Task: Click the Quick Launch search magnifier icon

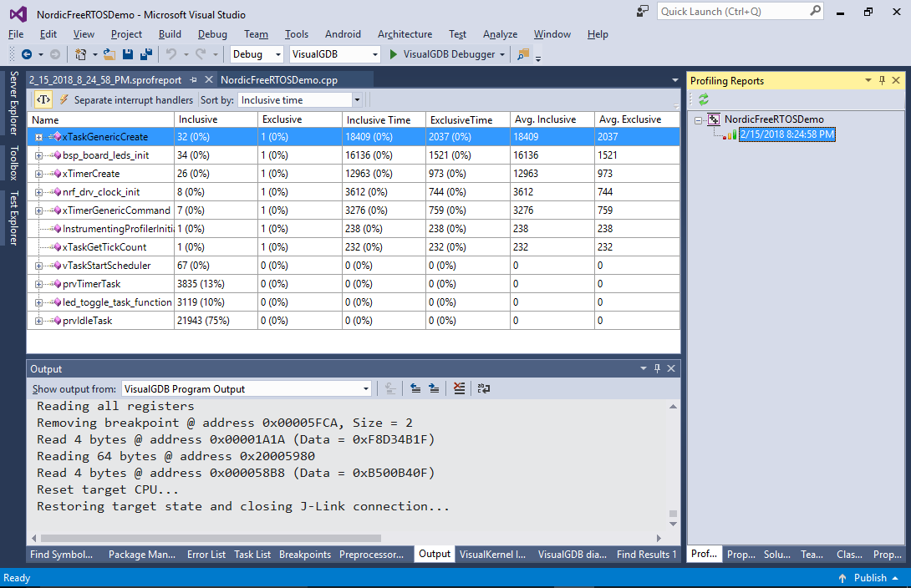Action: (x=816, y=11)
